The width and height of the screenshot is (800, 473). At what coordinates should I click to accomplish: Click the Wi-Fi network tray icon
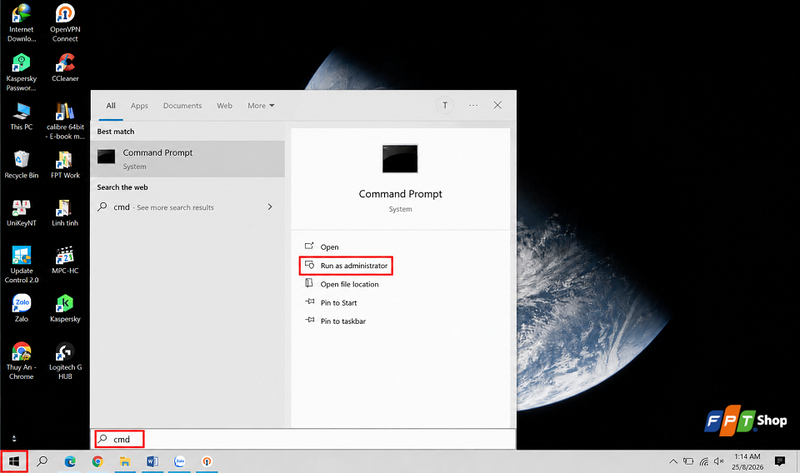(704, 461)
